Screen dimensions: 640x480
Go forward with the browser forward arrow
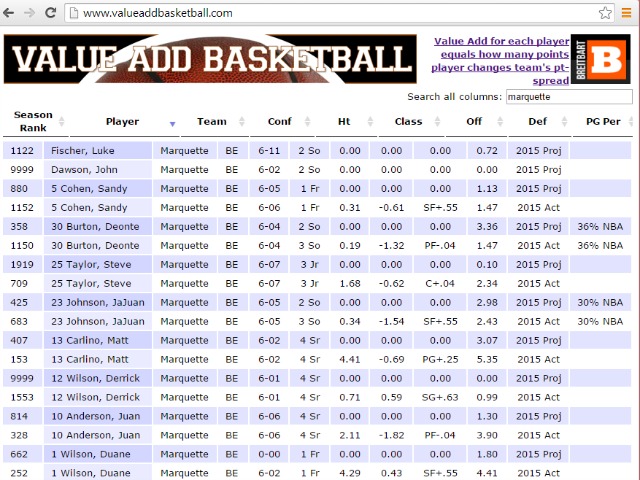[29, 13]
